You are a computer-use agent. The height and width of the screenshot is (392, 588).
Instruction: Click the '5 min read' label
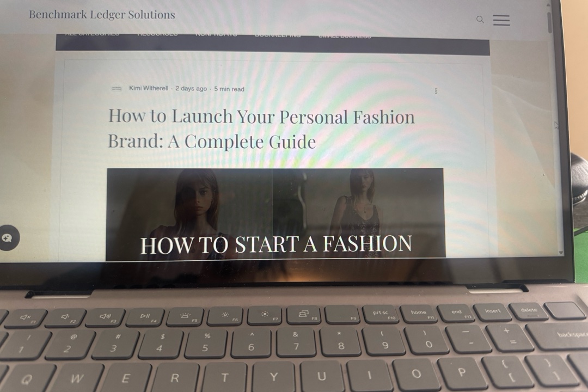(x=229, y=89)
